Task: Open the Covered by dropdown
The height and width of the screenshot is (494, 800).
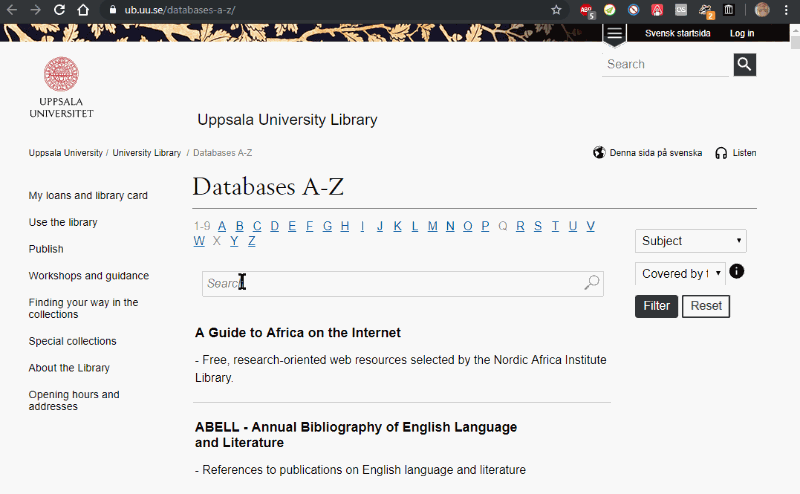Action: pos(680,274)
